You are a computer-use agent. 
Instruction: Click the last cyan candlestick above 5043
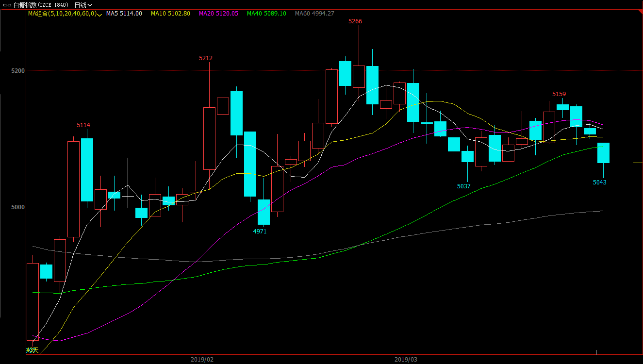[603, 153]
